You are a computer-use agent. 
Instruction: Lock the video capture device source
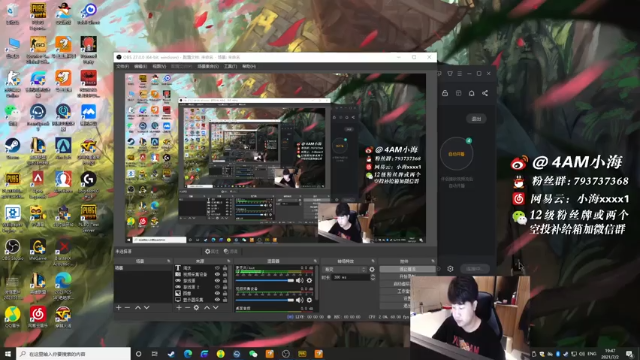[225, 274]
